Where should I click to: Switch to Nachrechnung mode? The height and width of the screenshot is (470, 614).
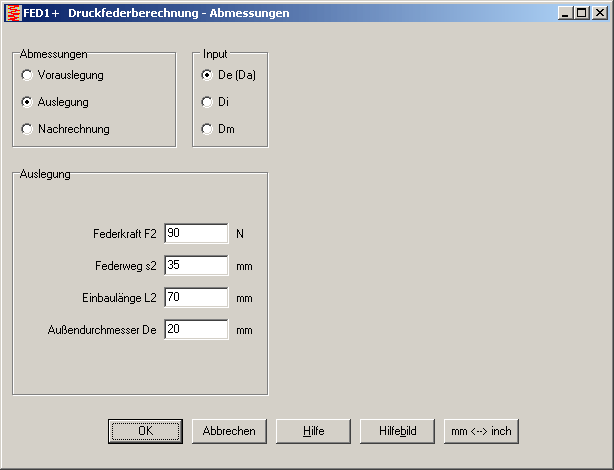pyautogui.click(x=27, y=129)
